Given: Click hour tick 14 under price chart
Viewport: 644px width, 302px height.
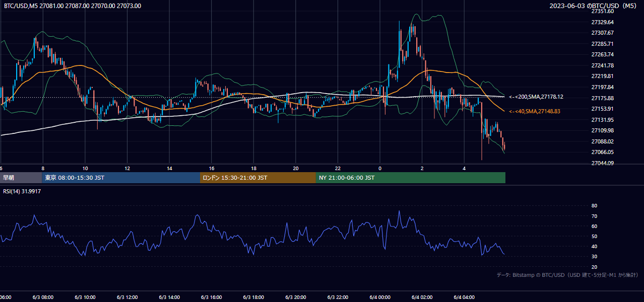Looking at the screenshot, I should pos(169,168).
